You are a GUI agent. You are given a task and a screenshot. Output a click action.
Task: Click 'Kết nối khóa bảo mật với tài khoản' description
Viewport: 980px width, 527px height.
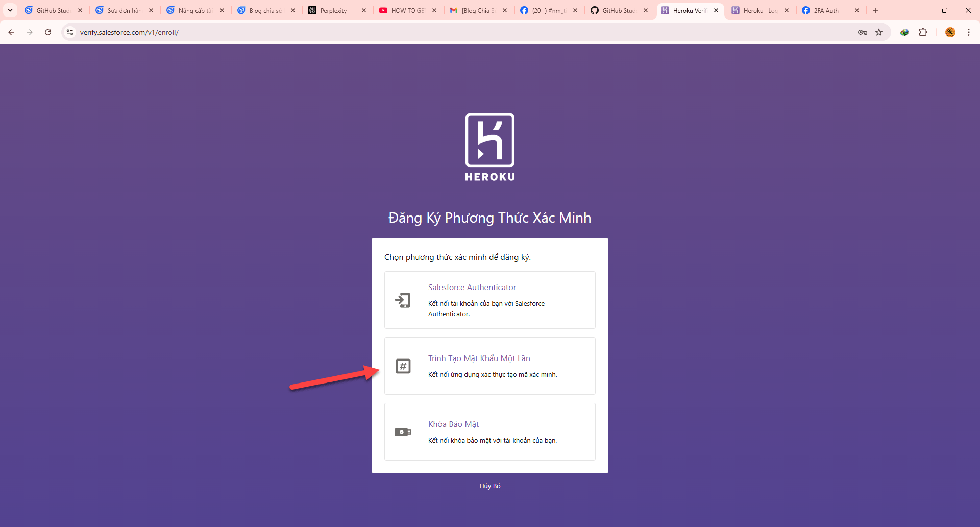(493, 440)
